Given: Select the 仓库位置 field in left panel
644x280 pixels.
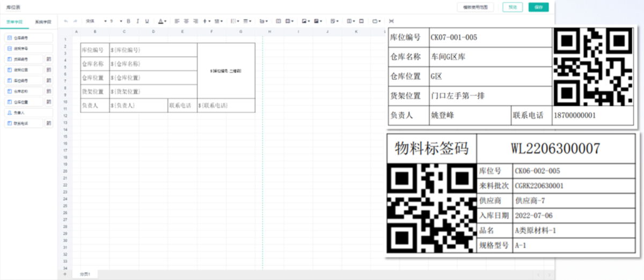Looking at the screenshot, I should coord(24,102).
